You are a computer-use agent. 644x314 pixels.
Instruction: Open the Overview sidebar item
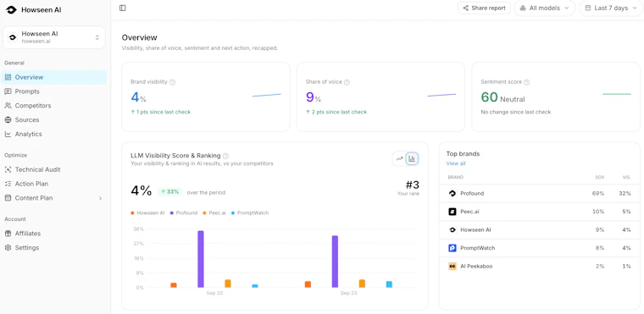[x=53, y=77]
